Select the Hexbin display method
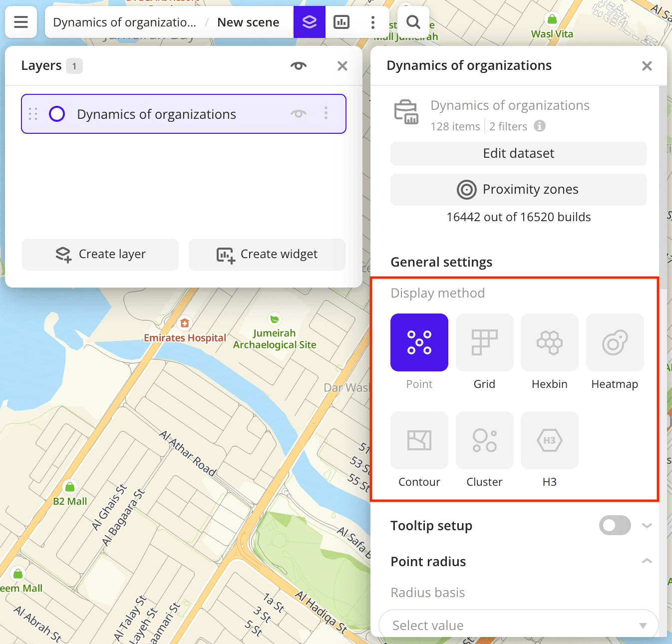 coord(549,342)
